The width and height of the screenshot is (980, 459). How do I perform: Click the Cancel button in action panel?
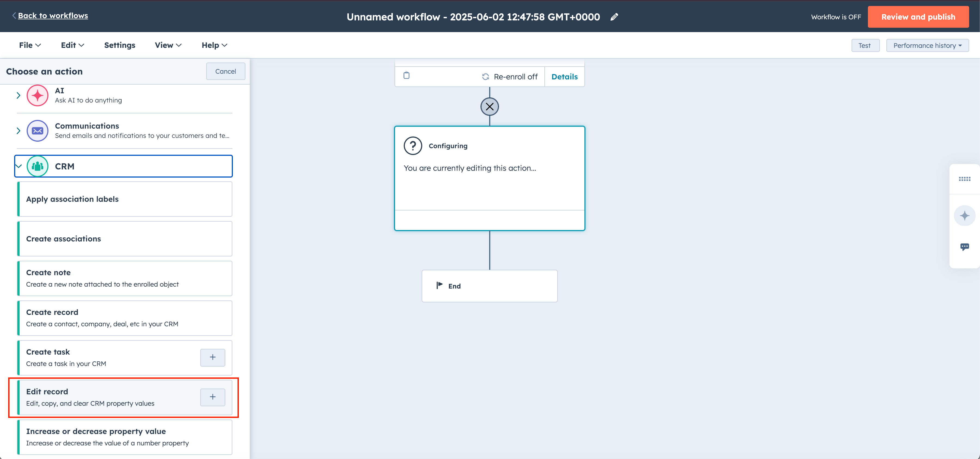click(226, 71)
